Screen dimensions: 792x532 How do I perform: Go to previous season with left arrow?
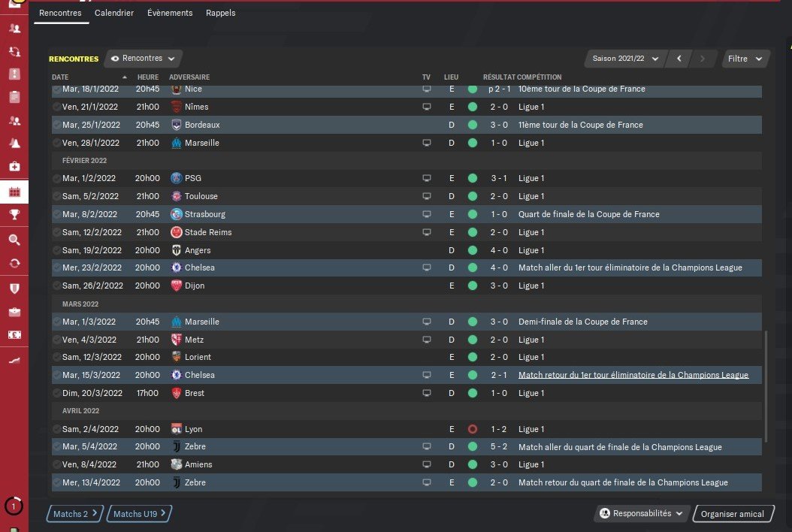click(x=679, y=59)
